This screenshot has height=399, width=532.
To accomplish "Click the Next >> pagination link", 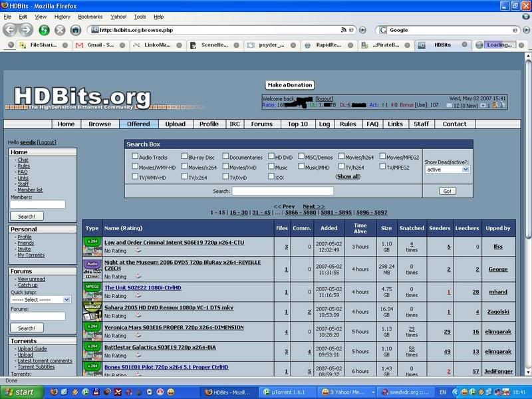I will point(313,206).
